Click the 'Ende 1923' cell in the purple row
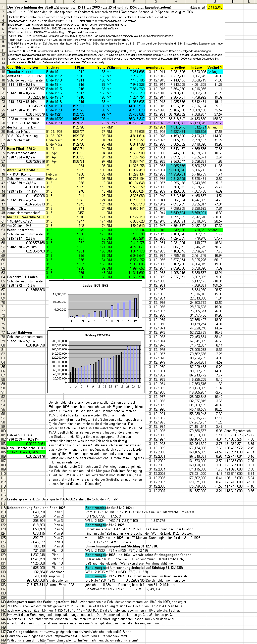Image resolution: width=257 pixels, height=644 pixels. 55,123
